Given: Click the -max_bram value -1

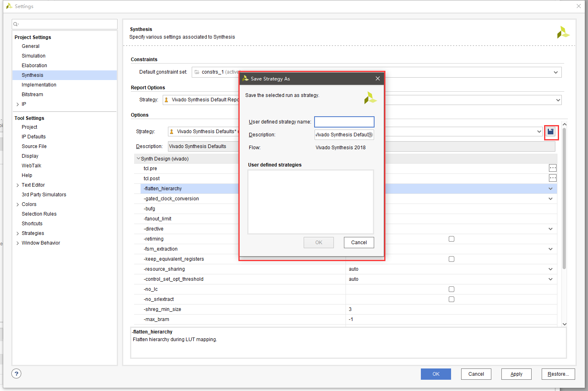Looking at the screenshot, I should click(351, 319).
